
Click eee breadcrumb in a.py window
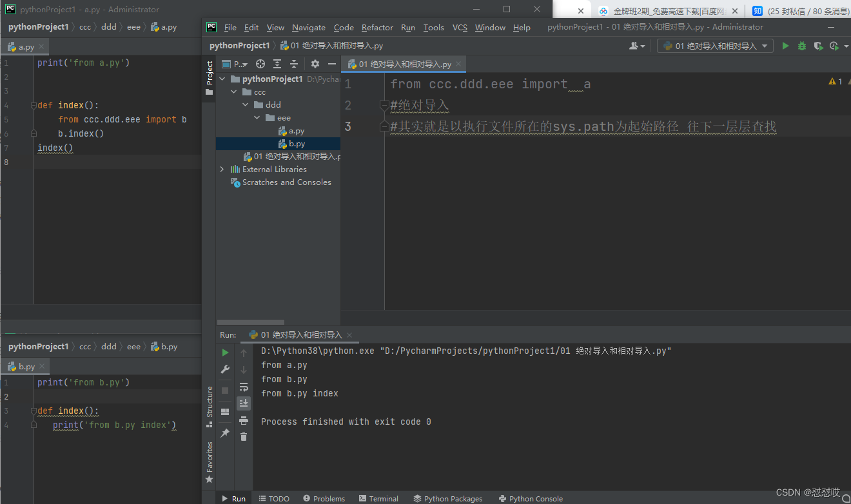(x=133, y=27)
